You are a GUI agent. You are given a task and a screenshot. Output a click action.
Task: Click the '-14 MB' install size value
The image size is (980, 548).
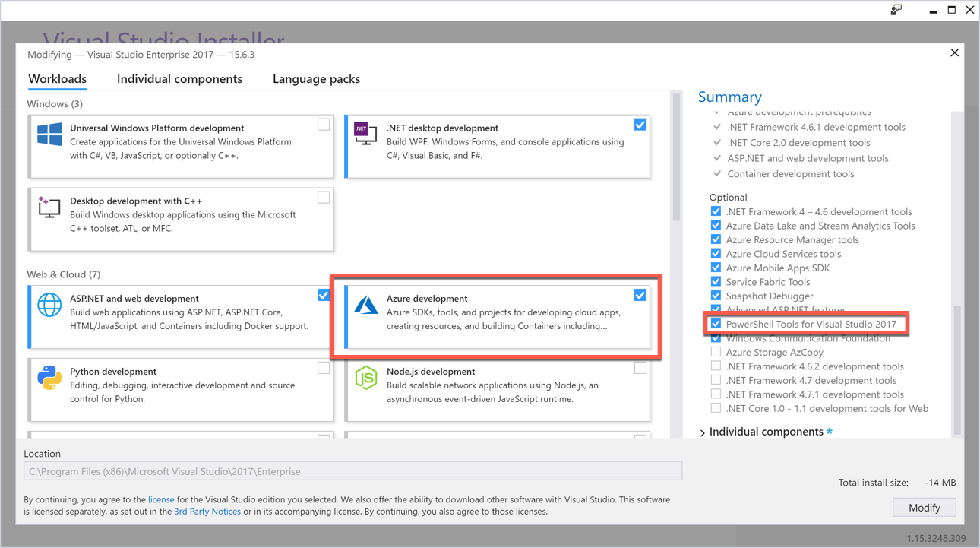point(940,483)
